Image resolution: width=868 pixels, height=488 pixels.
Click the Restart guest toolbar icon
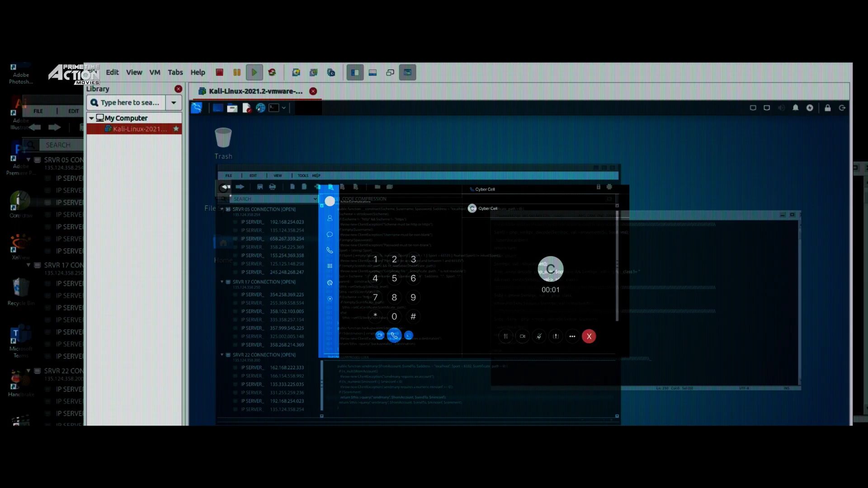272,72
